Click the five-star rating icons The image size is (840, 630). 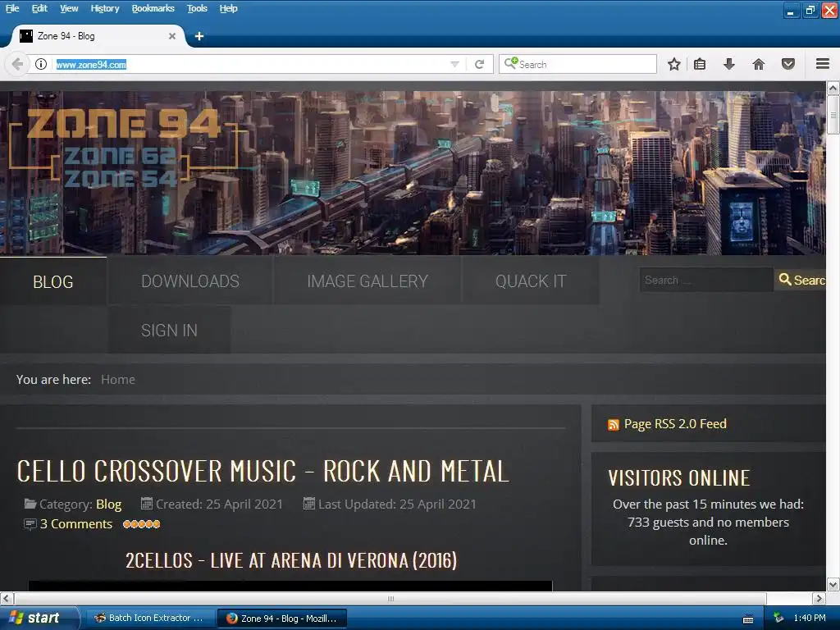[x=141, y=524]
